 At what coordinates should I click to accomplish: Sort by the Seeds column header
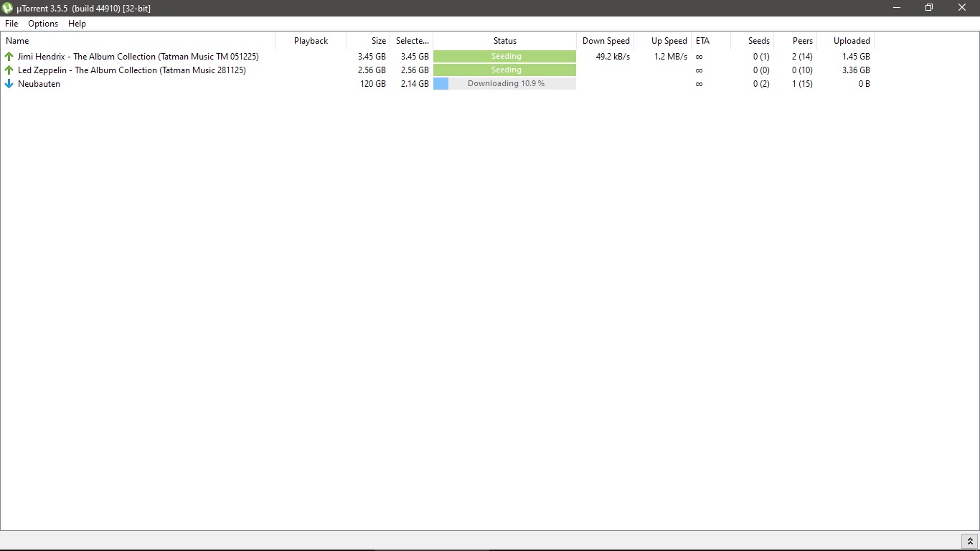752,41
